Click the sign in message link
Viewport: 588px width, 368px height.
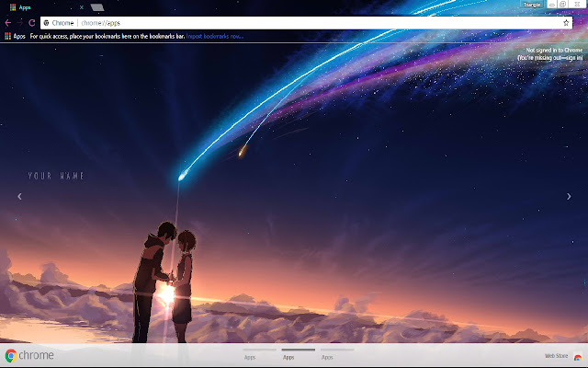click(550, 54)
